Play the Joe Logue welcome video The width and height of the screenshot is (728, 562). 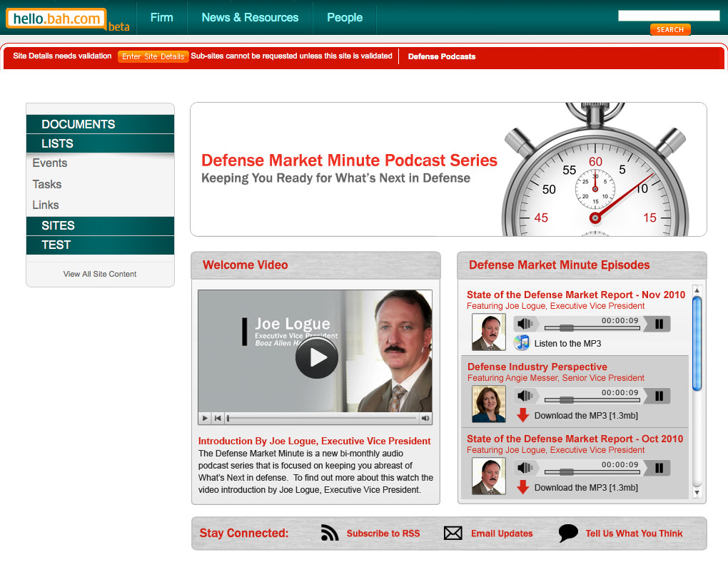[x=317, y=358]
